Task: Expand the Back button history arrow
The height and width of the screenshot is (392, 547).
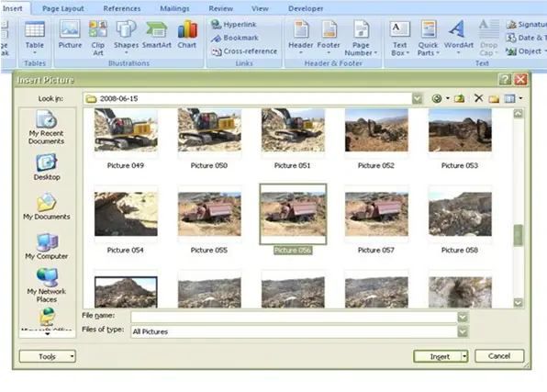Action: pos(448,99)
